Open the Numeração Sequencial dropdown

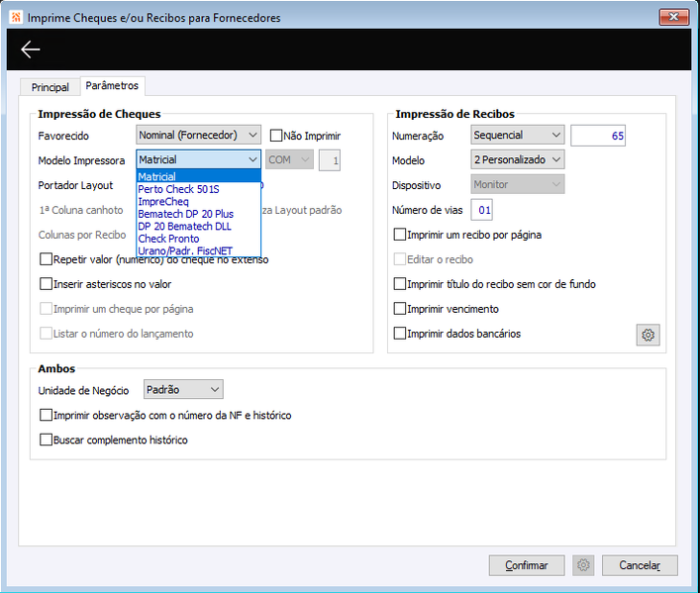(518, 135)
